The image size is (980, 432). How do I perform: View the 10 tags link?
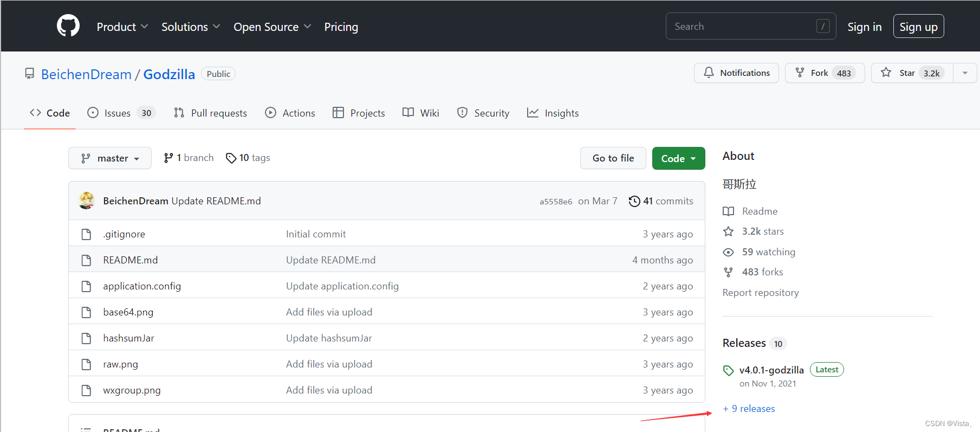click(x=248, y=158)
